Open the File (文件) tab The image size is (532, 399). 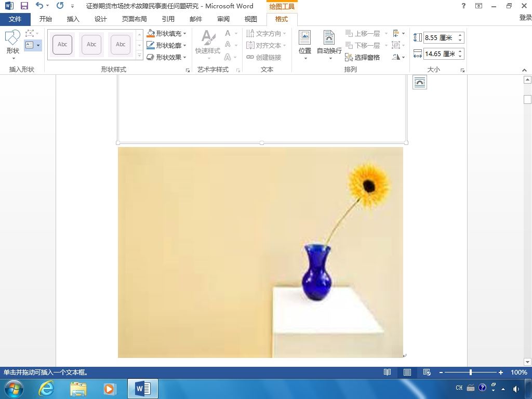[15, 19]
